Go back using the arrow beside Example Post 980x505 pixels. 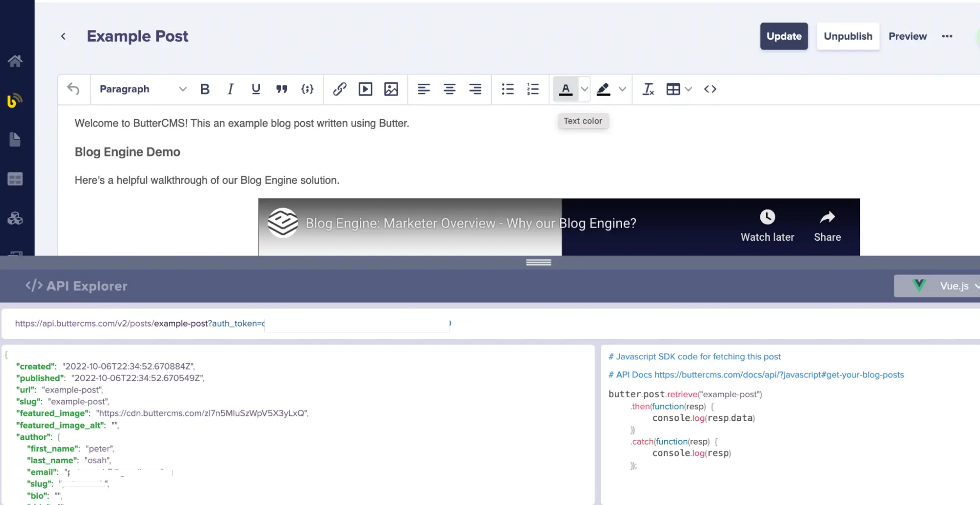coord(63,36)
